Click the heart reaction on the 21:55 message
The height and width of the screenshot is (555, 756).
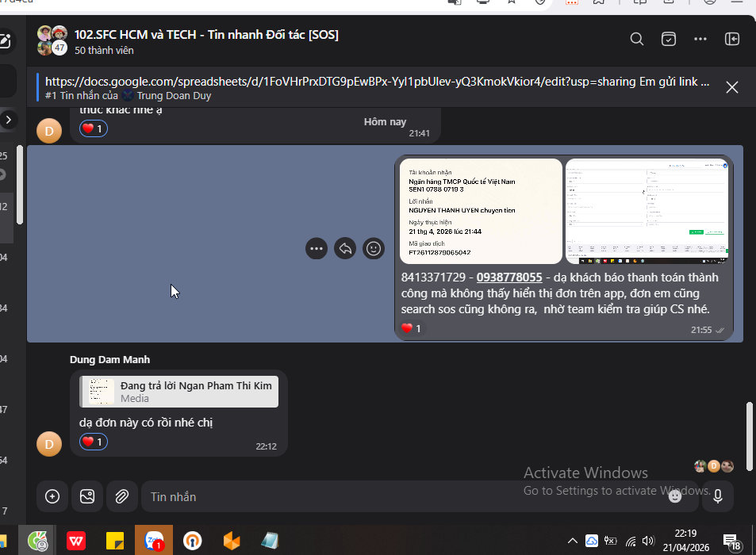click(411, 328)
